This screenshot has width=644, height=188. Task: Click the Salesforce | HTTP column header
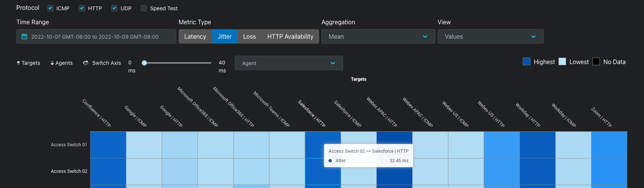(312, 113)
